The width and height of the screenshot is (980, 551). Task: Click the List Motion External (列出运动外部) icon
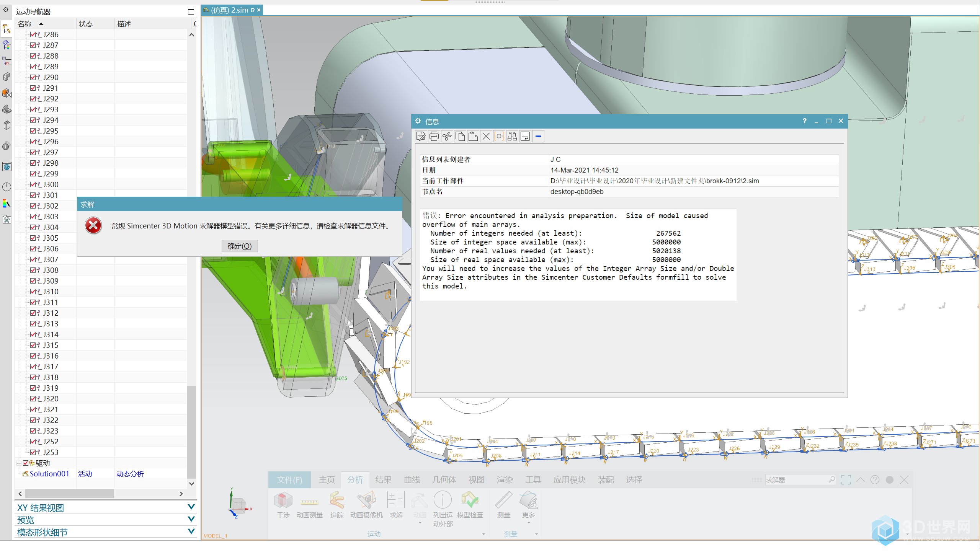(x=443, y=509)
